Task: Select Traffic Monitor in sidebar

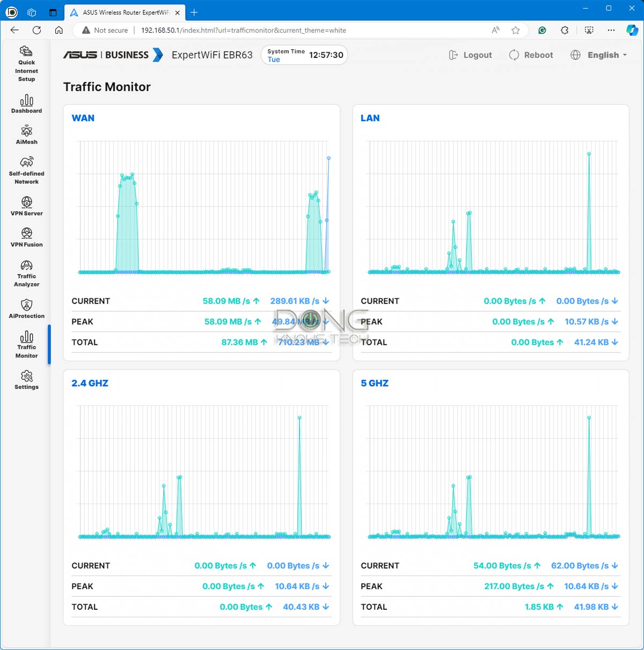Action: 26,344
